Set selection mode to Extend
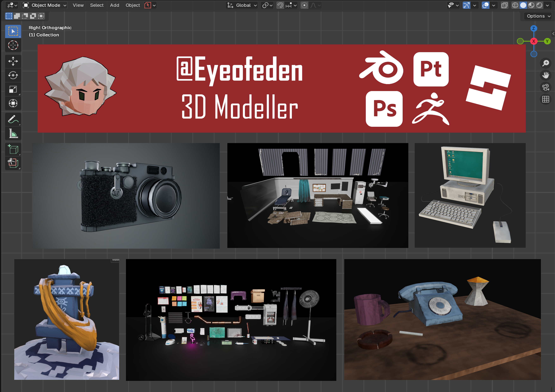 pyautogui.click(x=17, y=16)
